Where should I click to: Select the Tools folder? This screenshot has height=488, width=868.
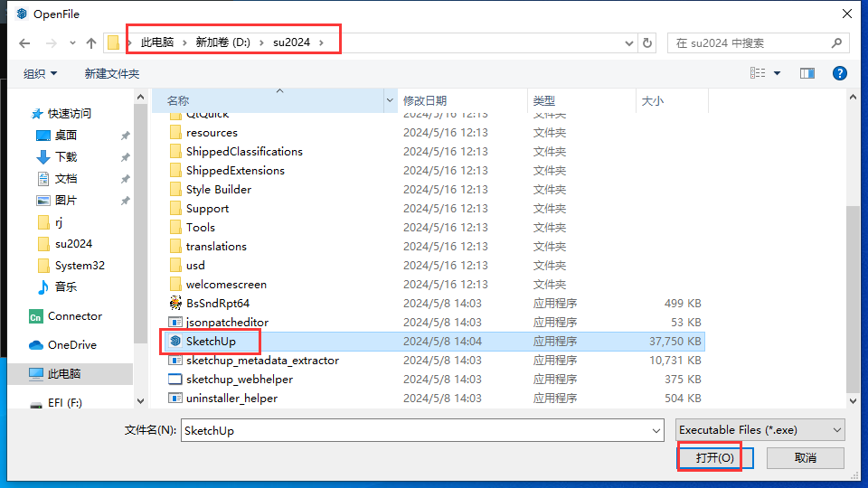pyautogui.click(x=201, y=228)
